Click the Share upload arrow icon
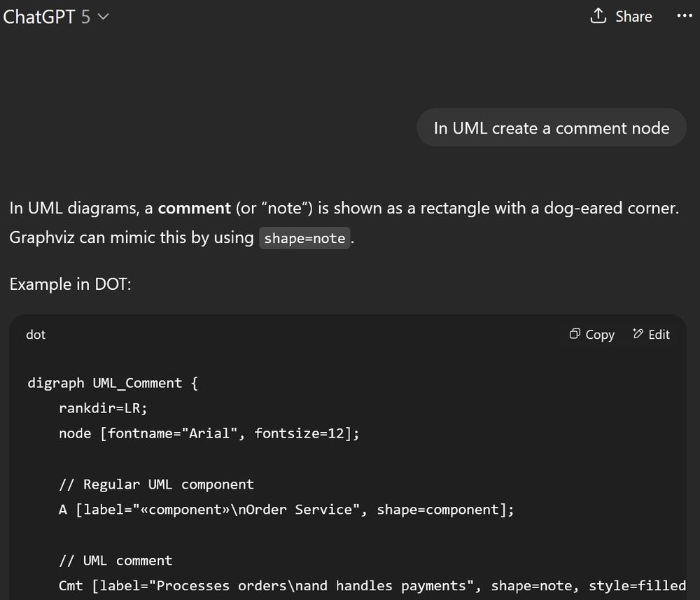Screen dimensions: 700x600 (598, 16)
